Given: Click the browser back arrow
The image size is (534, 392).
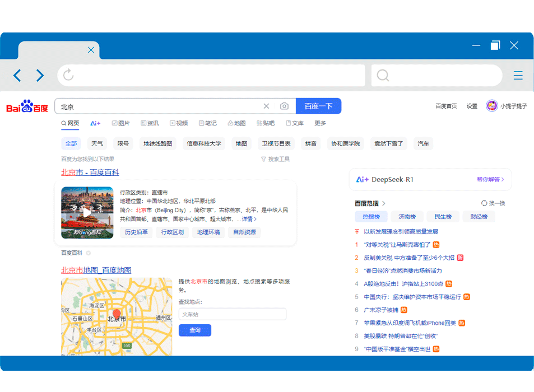Looking at the screenshot, I should click(17, 75).
